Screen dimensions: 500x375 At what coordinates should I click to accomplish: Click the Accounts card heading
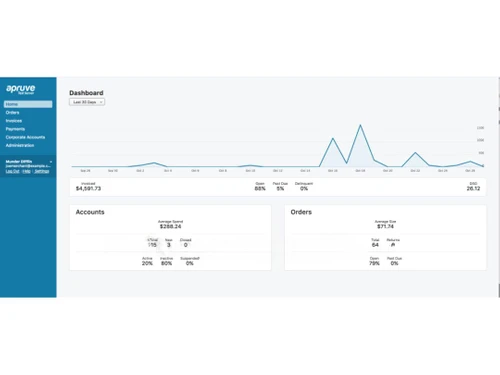[90, 212]
